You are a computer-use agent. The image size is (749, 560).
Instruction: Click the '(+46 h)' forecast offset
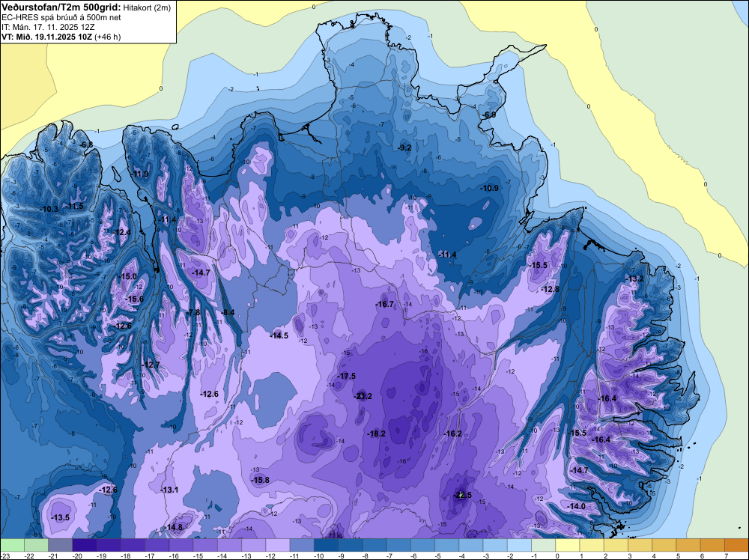pos(107,37)
